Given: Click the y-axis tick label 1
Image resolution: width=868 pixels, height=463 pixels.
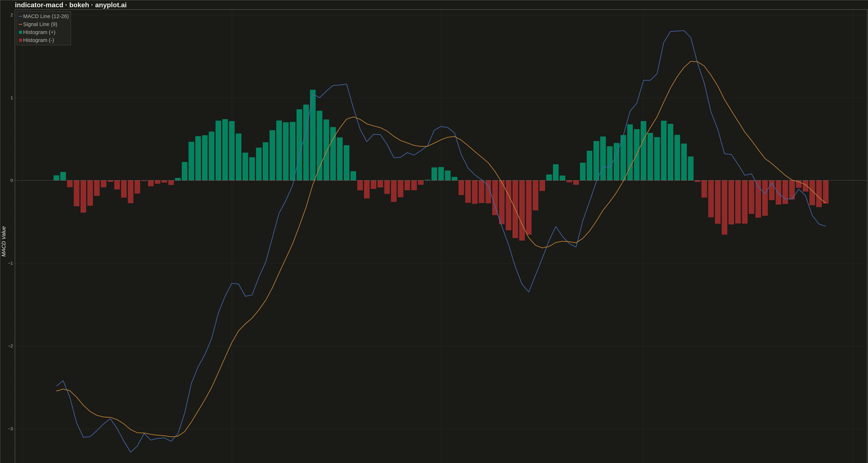Looking at the screenshot, I should click(11, 98).
